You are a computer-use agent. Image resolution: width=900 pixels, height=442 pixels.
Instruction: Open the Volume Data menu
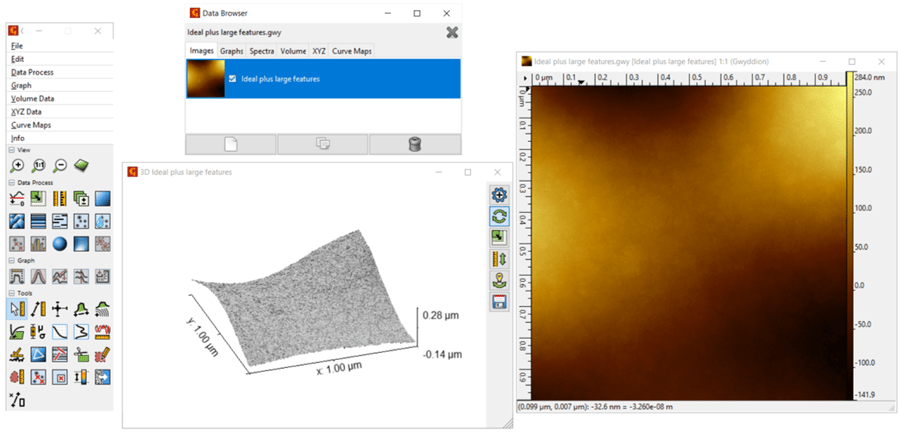60,98
